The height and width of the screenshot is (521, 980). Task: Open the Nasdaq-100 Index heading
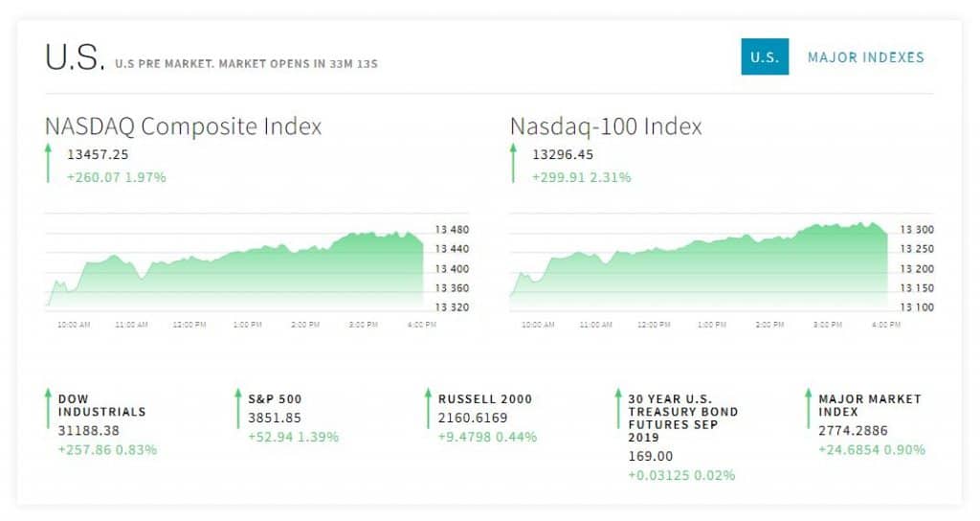click(x=606, y=126)
